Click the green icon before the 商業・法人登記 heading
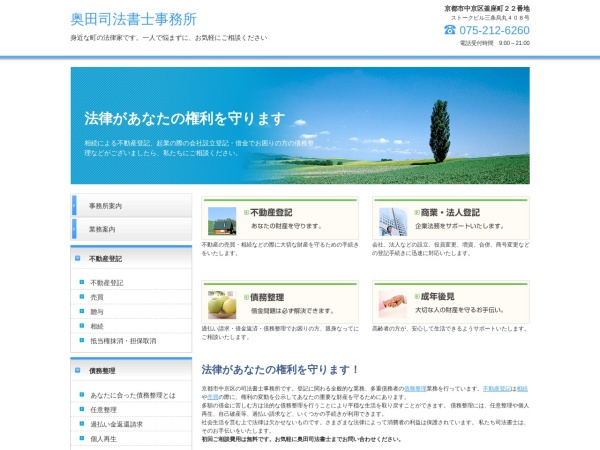This screenshot has height=450, width=600. (417, 212)
